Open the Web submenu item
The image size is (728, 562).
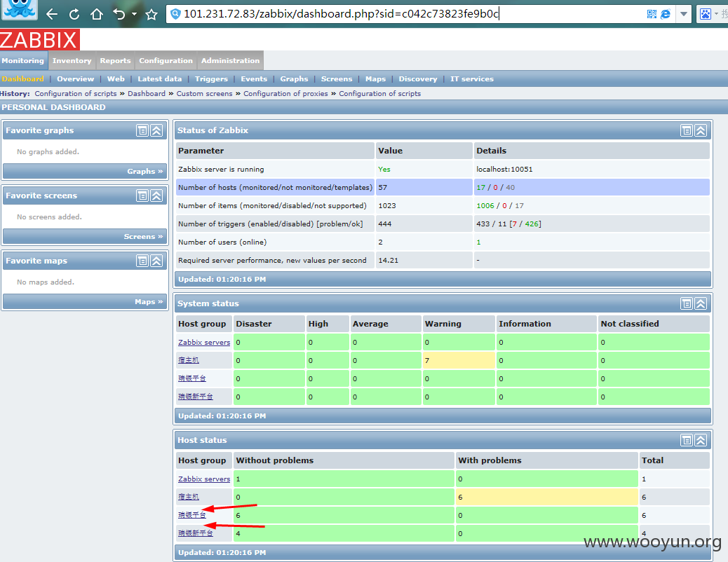(116, 79)
